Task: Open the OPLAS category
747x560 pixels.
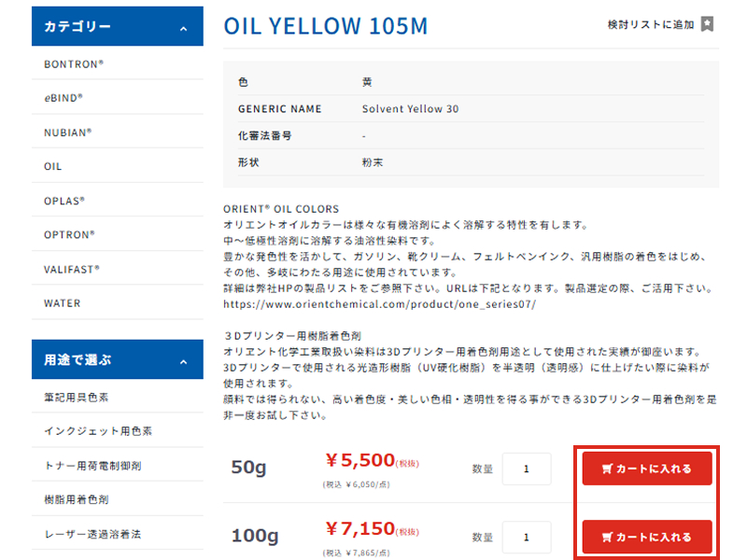Action: pyautogui.click(x=64, y=201)
